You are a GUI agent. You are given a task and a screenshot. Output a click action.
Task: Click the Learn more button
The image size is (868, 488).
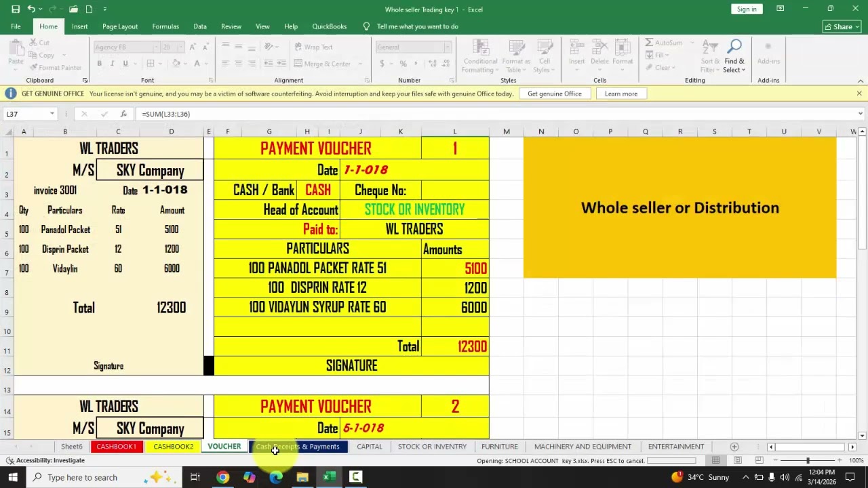pos(621,94)
